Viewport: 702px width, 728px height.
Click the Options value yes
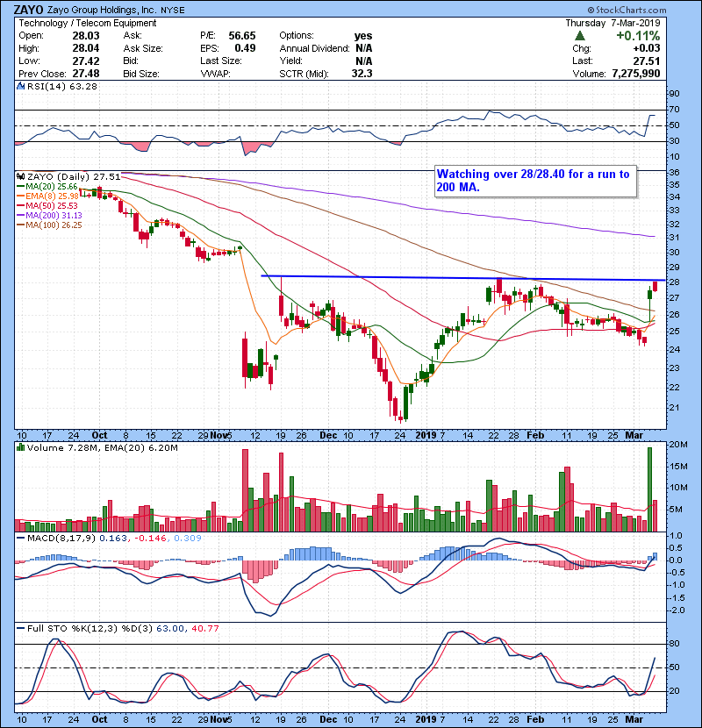point(363,36)
